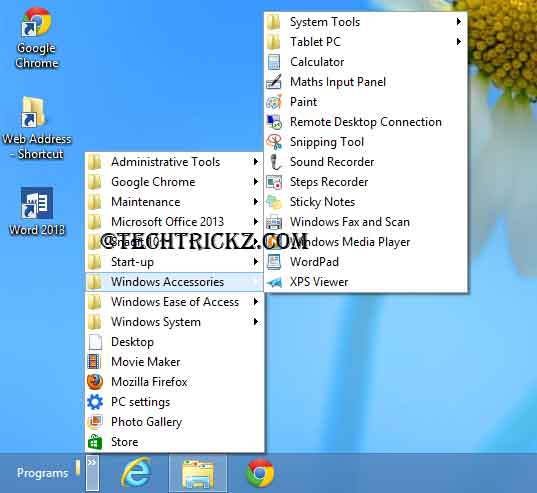Click Remote Desktop Connection icon
Viewport: 537px width, 493px height.
tap(274, 122)
